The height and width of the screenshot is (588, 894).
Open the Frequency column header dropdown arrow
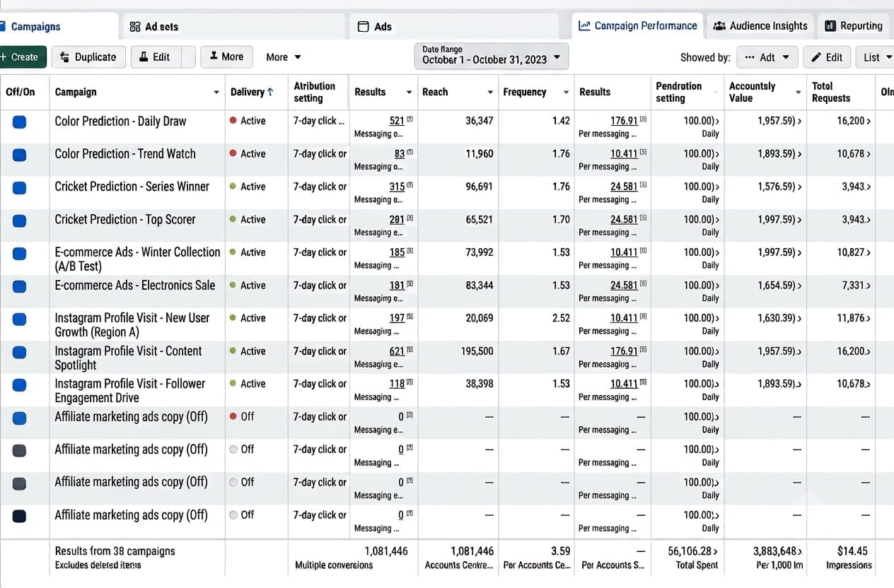tap(566, 93)
